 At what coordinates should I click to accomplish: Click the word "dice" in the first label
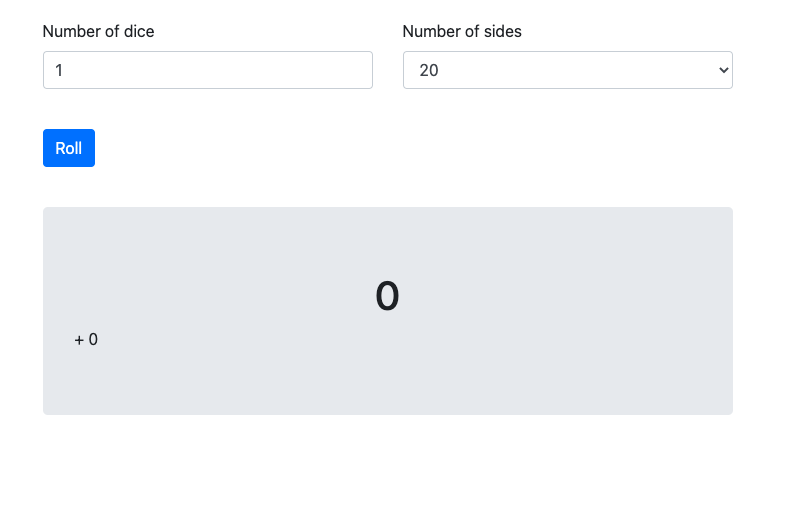tap(138, 31)
